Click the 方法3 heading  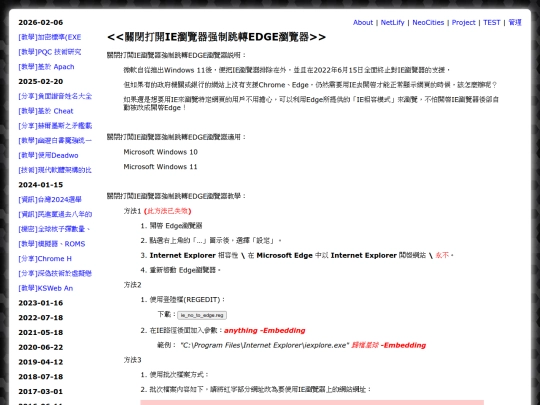[x=133, y=360]
